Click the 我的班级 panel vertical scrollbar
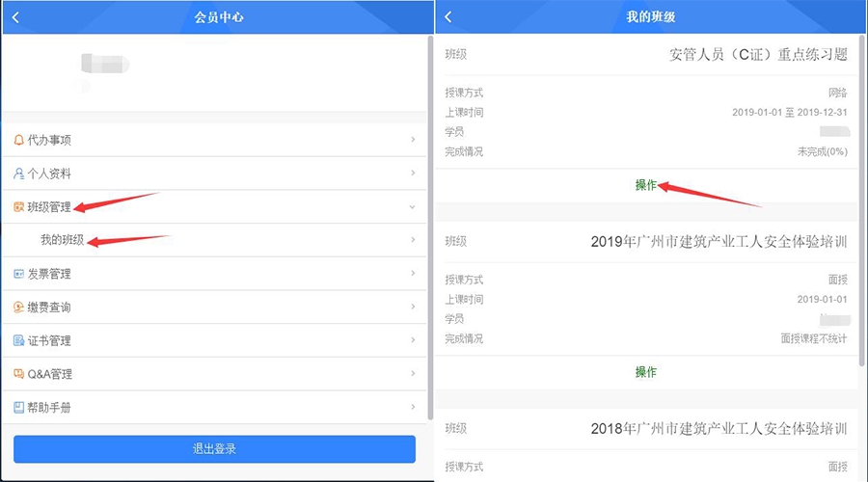This screenshot has height=482, width=868. (x=862, y=193)
